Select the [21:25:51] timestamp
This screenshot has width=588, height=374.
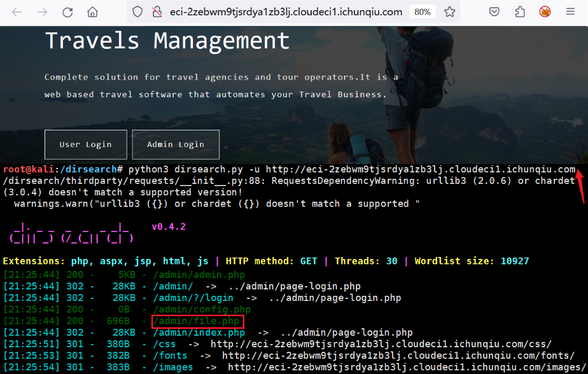coord(31,344)
